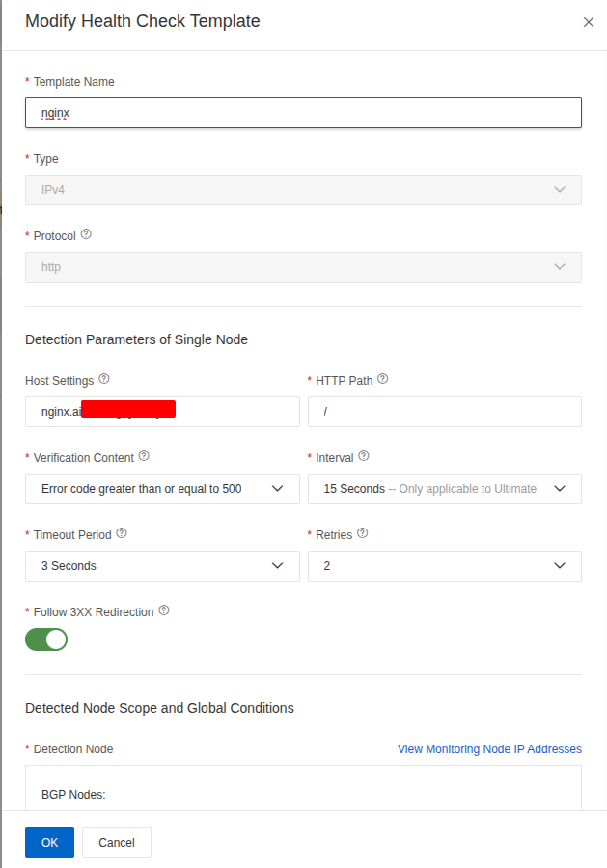Open the Verification Content dropdown
Image resolution: width=607 pixels, height=868 pixels.
(162, 489)
